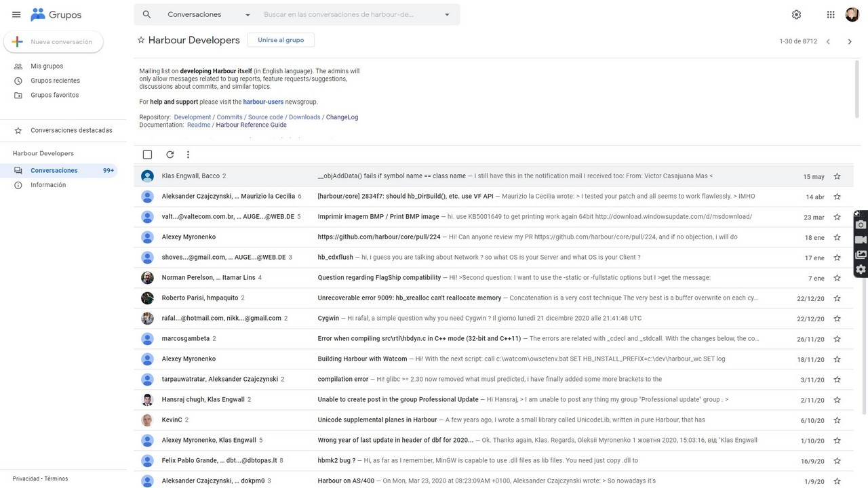Open the Conversaciones search scope dropdown
This screenshot has width=868, height=488.
coord(209,14)
